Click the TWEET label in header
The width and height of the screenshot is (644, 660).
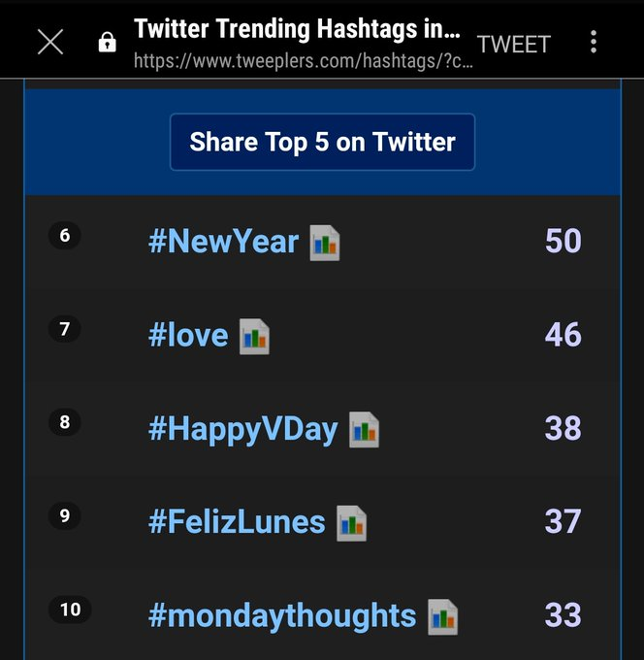[x=514, y=44]
